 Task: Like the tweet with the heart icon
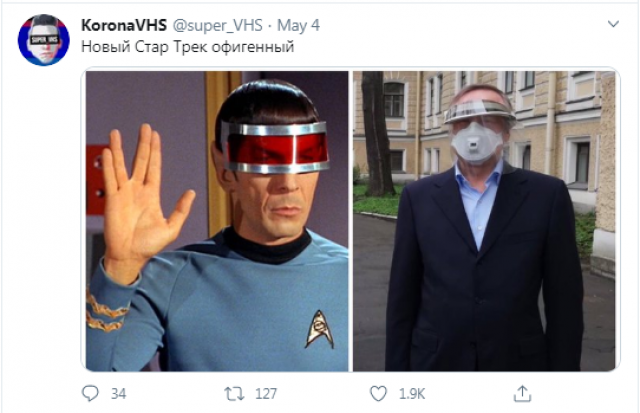378,394
